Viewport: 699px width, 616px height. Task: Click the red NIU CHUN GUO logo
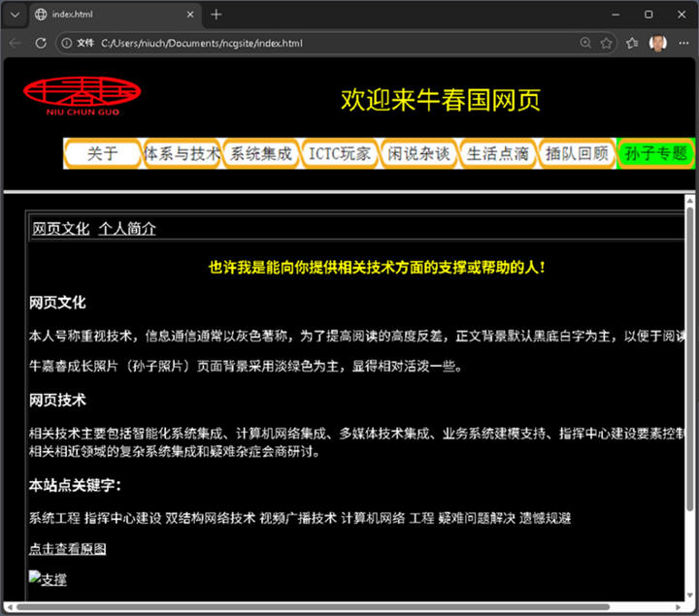[x=83, y=96]
